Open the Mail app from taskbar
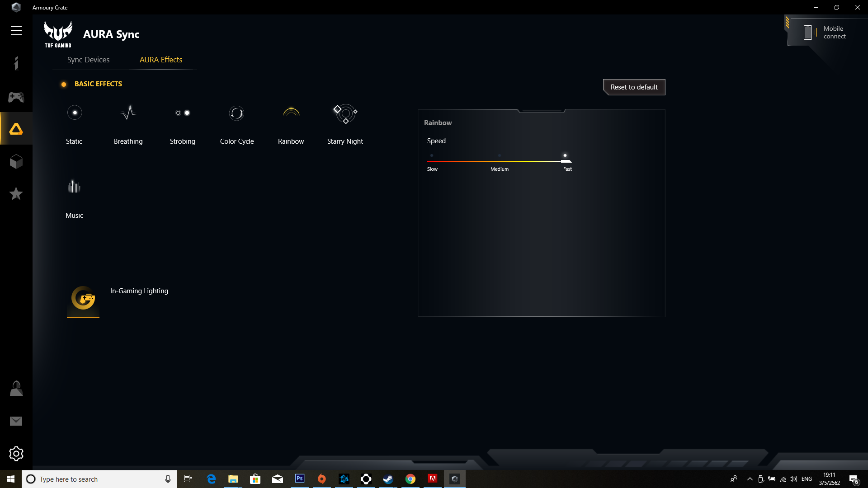The height and width of the screenshot is (488, 868). click(278, 479)
